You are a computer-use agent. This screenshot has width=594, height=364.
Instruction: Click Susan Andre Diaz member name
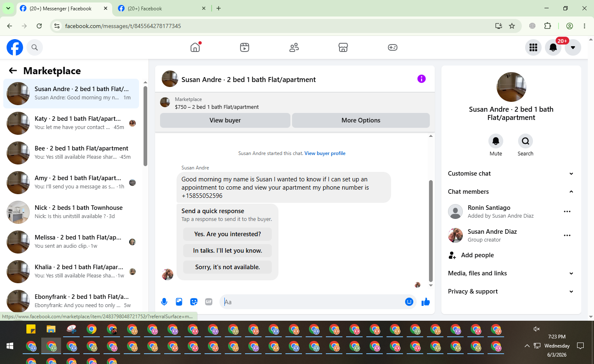point(492,232)
